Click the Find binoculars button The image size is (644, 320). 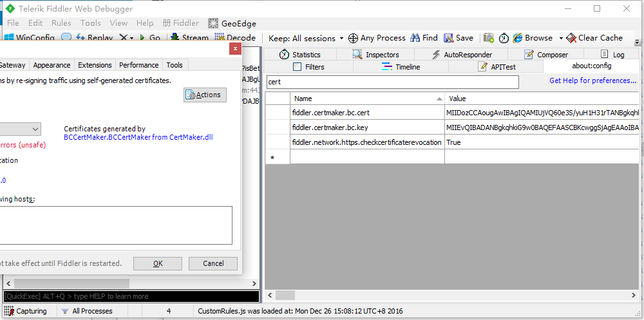(x=424, y=38)
